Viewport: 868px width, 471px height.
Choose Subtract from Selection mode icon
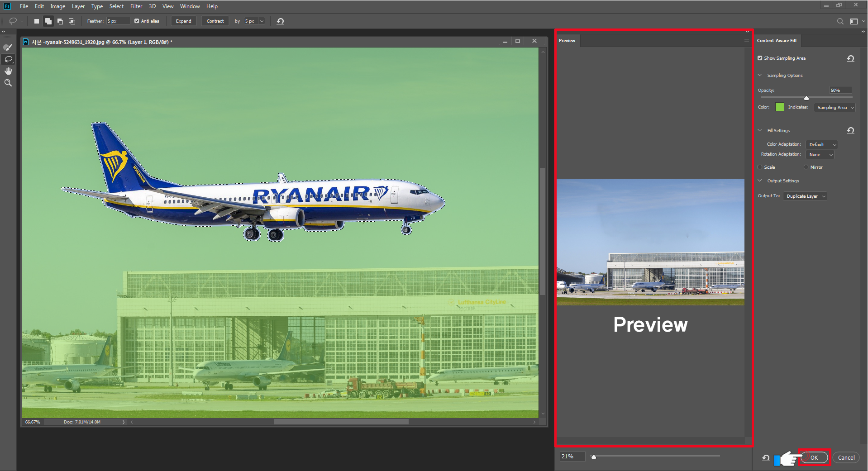click(x=60, y=21)
